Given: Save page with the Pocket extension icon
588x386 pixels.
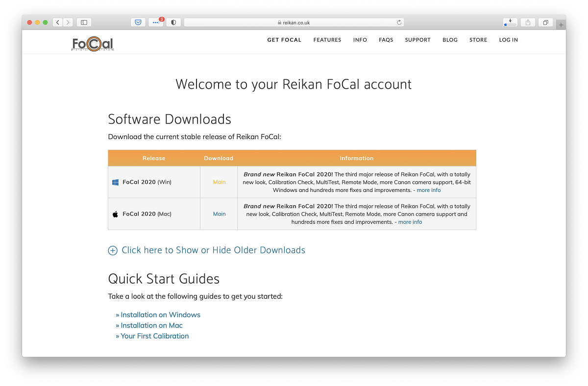Looking at the screenshot, I should (x=138, y=23).
